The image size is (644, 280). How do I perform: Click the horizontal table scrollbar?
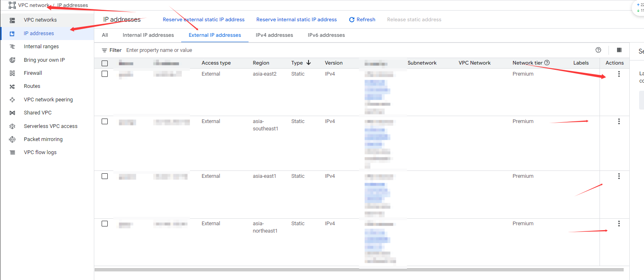click(x=359, y=270)
